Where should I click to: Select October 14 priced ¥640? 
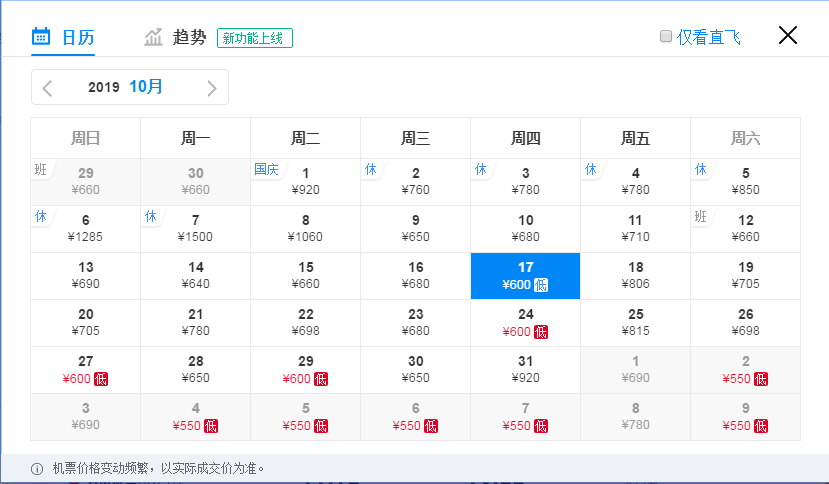click(x=196, y=276)
